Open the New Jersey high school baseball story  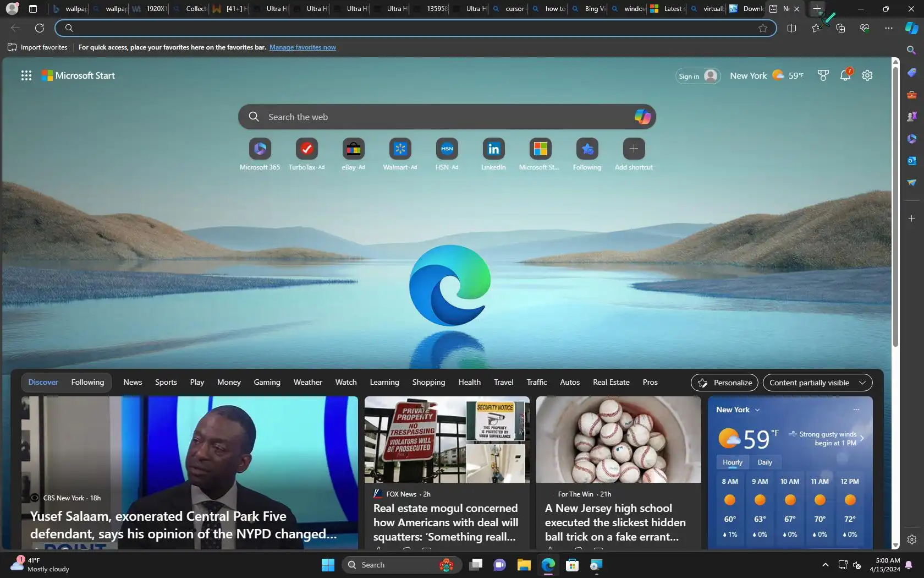click(619, 472)
